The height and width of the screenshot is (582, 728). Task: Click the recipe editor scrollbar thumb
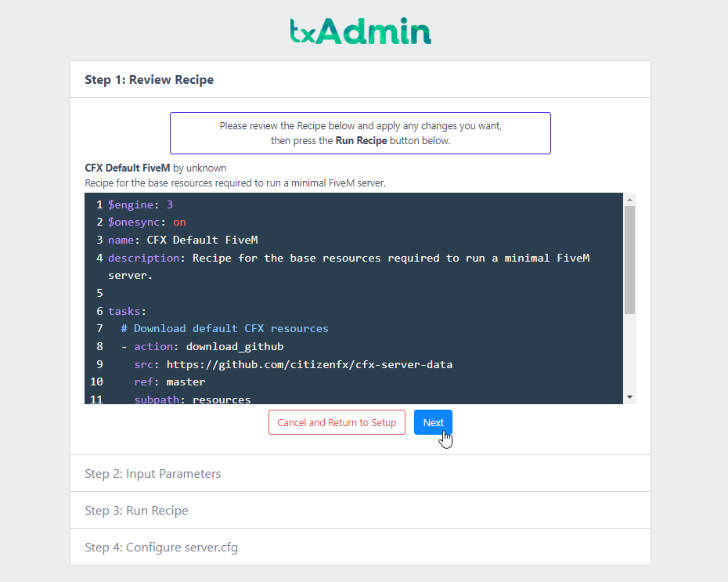(629, 260)
